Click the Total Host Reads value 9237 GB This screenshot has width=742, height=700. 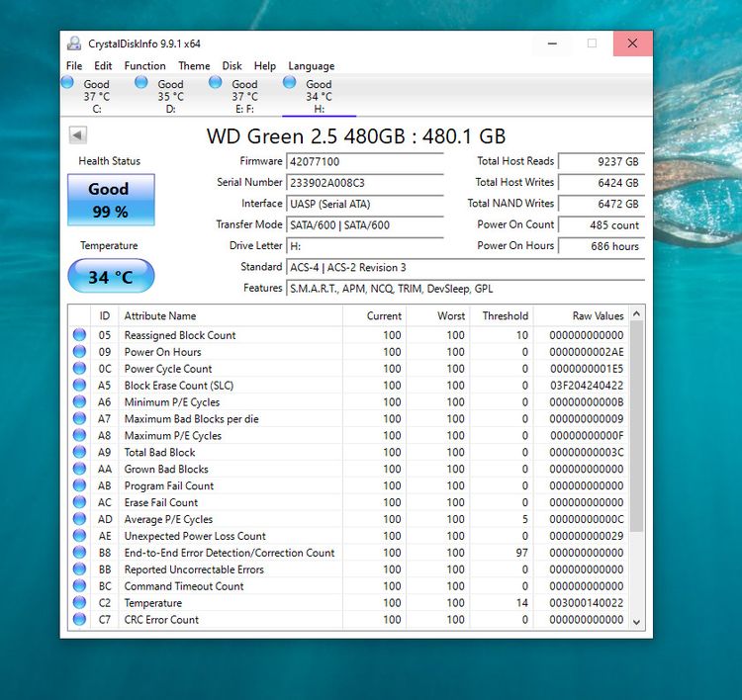point(601,161)
